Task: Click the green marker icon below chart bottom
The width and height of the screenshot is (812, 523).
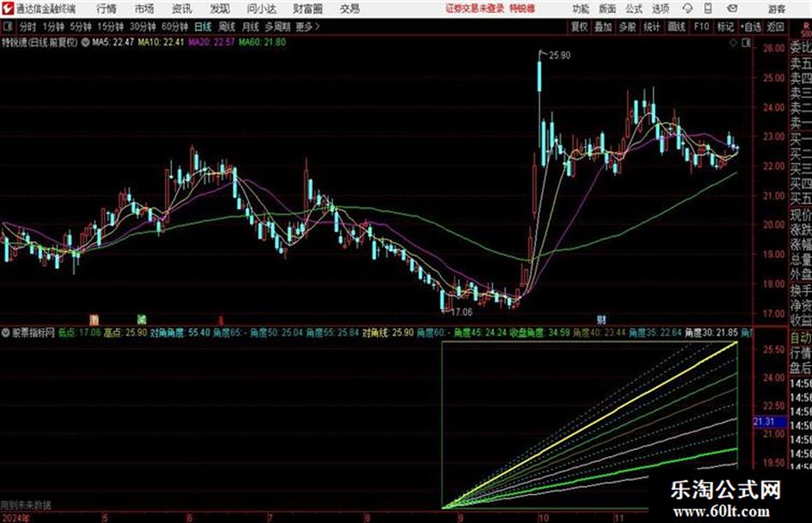Action: 142,319
